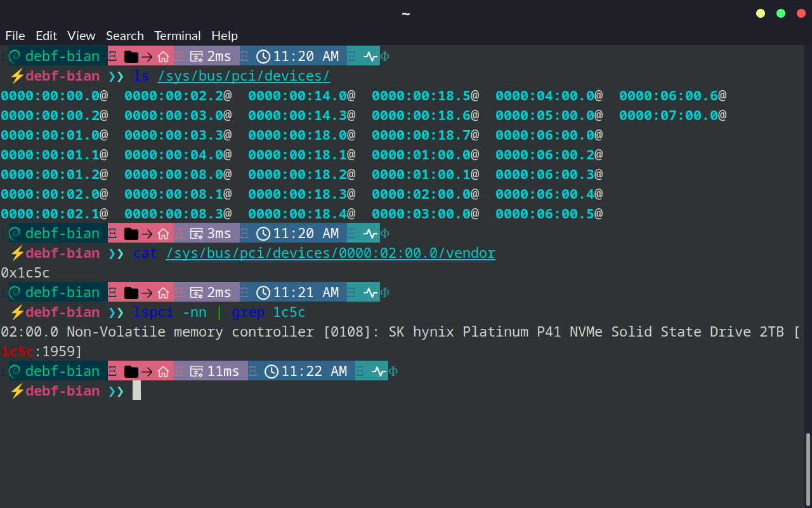This screenshot has width=812, height=508.
Task: Open the Edit menu
Action: (x=46, y=36)
